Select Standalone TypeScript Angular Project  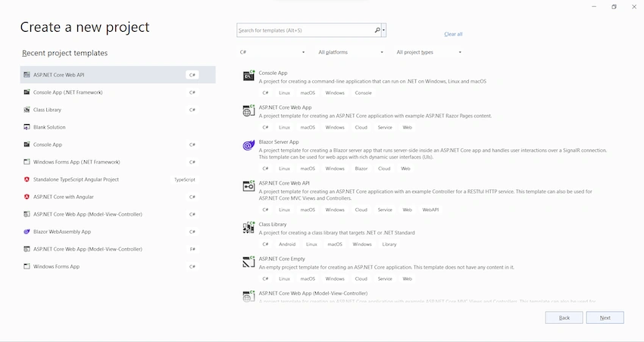coord(118,179)
